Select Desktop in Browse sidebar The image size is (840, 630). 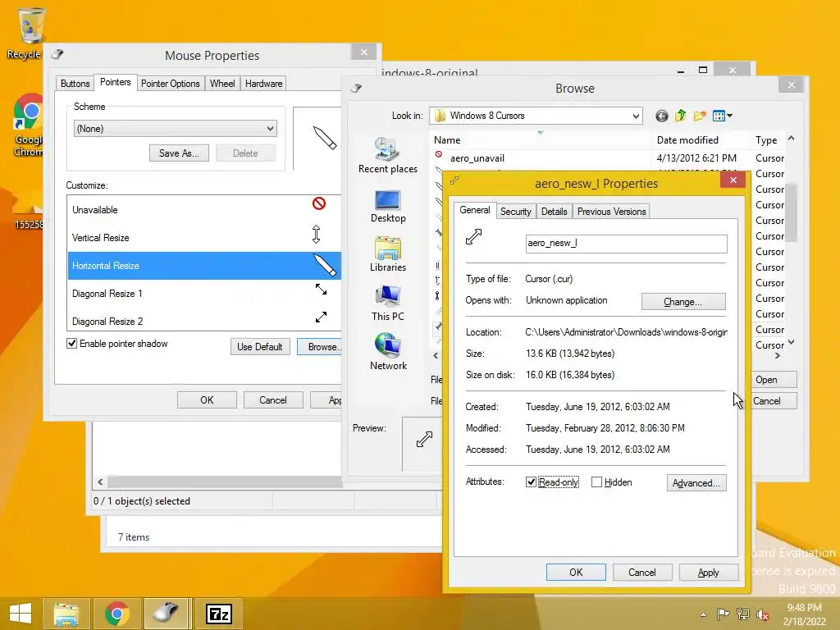click(387, 206)
